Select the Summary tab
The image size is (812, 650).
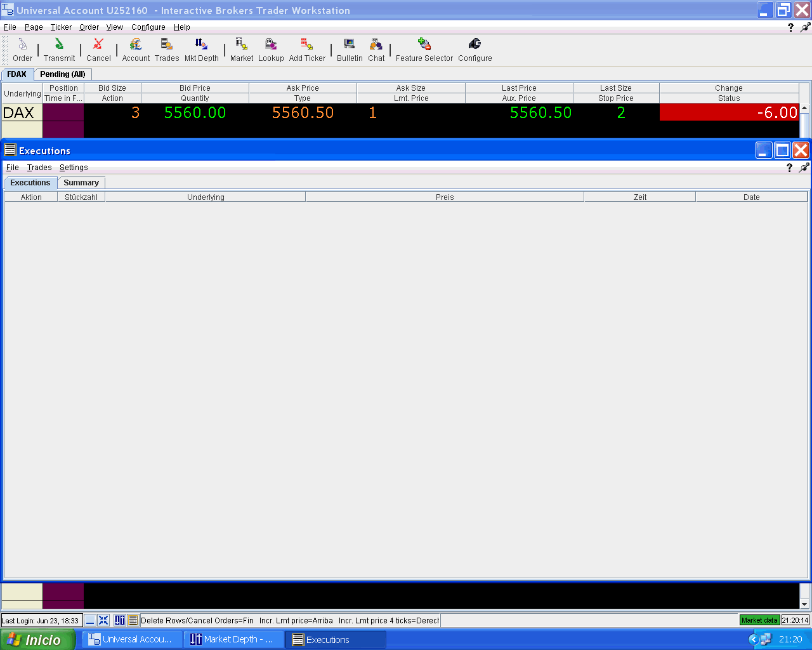[81, 183]
